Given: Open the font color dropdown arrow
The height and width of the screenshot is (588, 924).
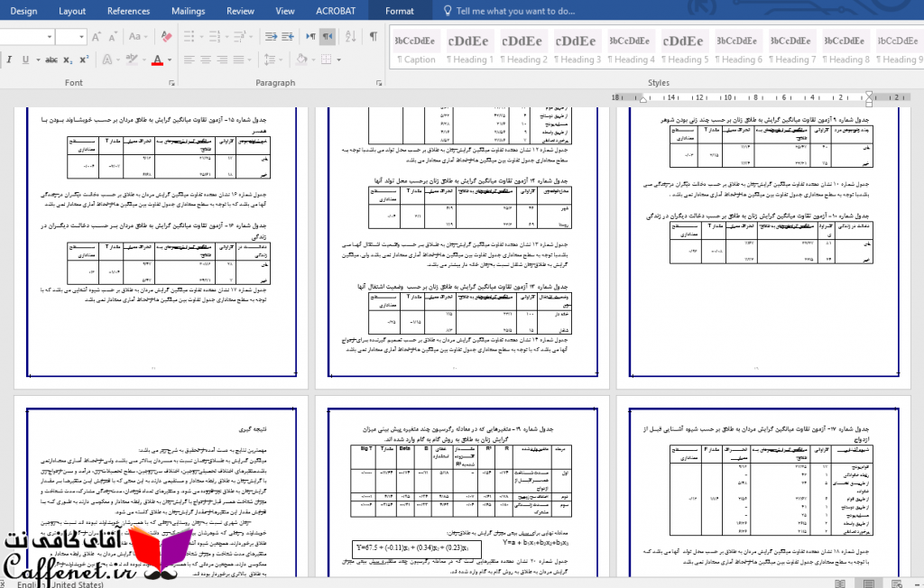Looking at the screenshot, I should point(170,60).
